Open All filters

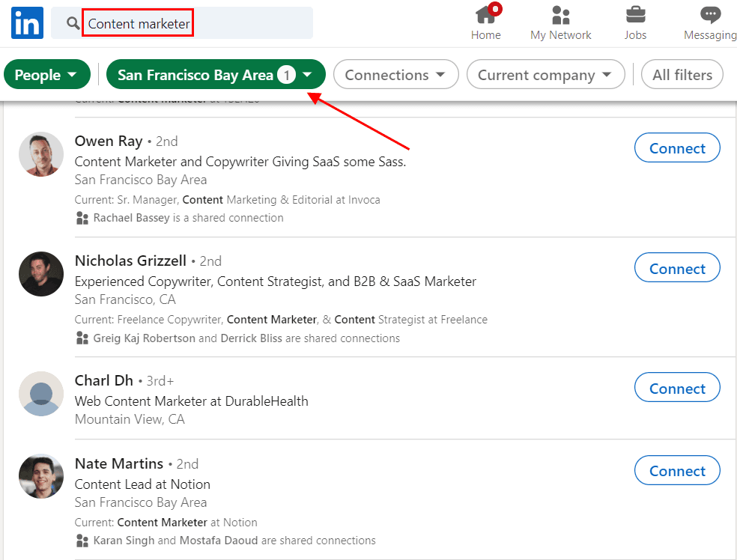pyautogui.click(x=682, y=74)
